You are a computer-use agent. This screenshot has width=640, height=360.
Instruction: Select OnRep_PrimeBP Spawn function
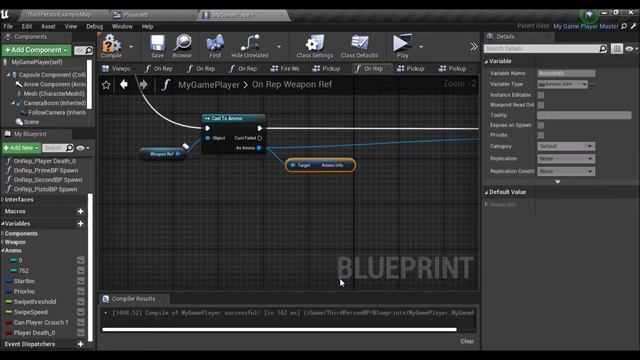click(x=46, y=171)
